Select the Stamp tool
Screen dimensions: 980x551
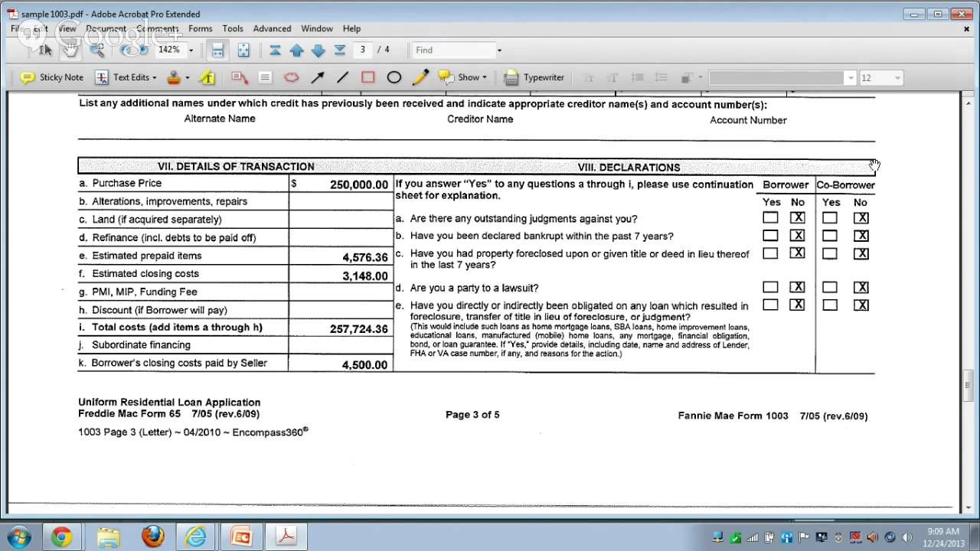point(174,77)
